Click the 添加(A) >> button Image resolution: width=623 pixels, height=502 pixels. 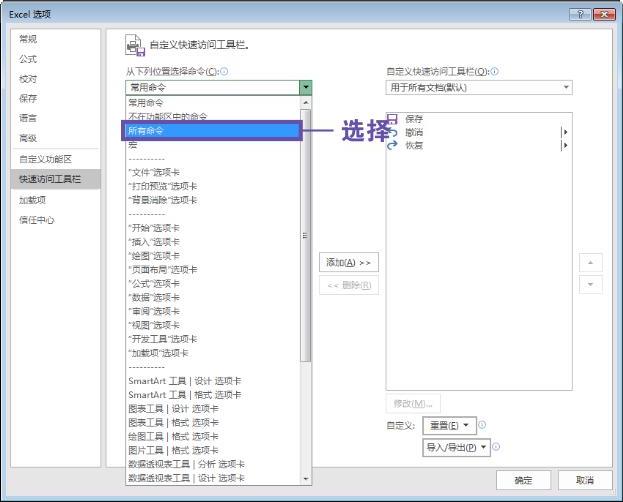coord(349,262)
